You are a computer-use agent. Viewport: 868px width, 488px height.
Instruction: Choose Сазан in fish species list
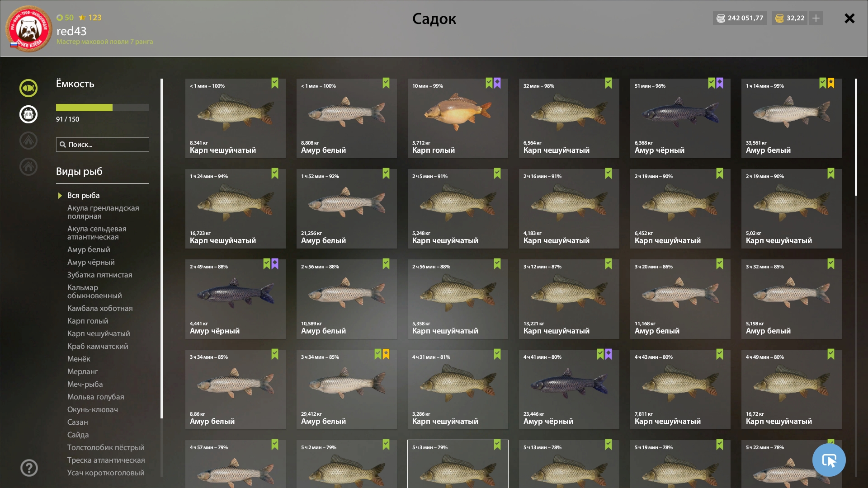pos(78,422)
